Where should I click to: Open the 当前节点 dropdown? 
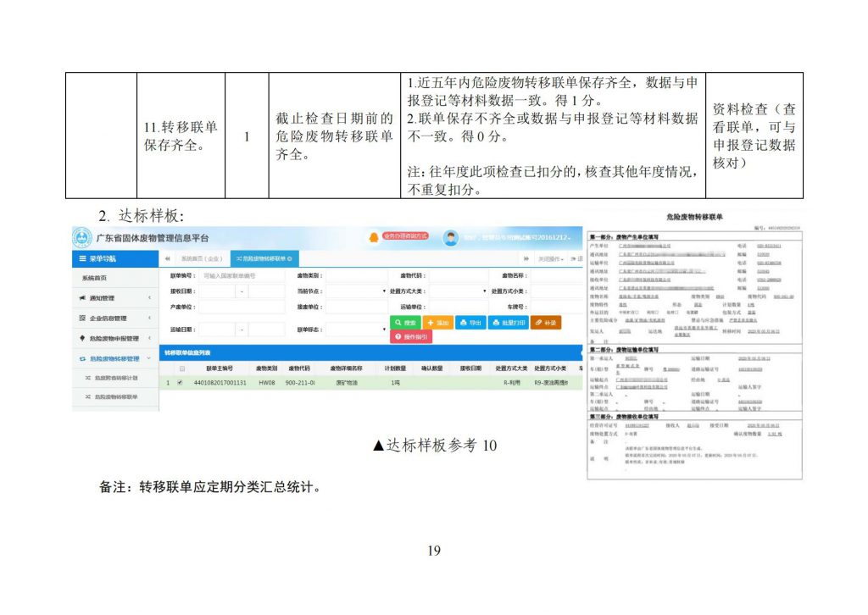(357, 291)
